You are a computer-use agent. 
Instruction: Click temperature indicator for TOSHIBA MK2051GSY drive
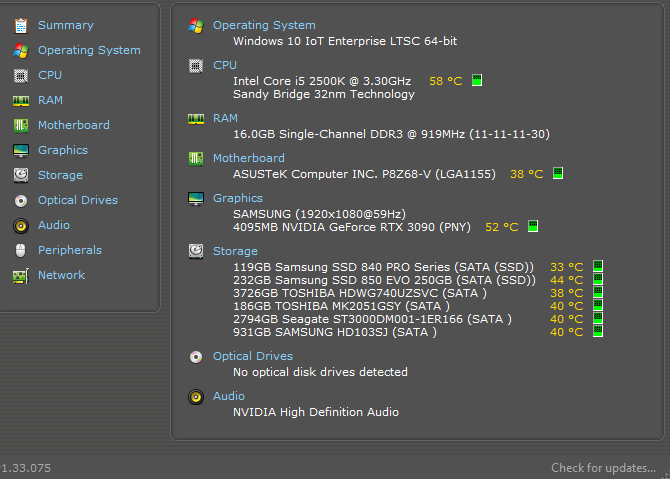tap(598, 305)
